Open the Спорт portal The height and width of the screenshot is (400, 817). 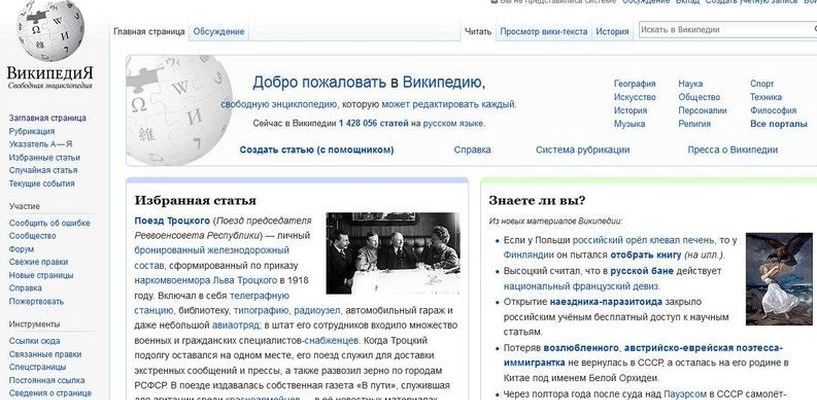click(762, 84)
